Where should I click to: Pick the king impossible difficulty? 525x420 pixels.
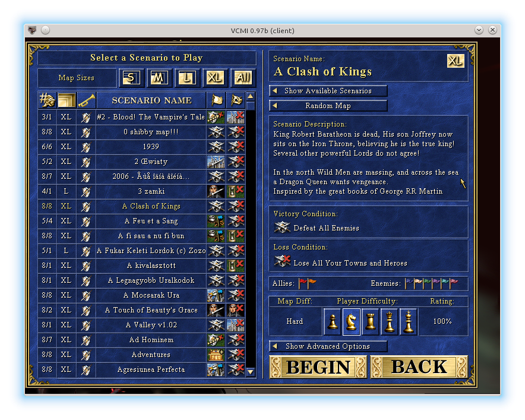pyautogui.click(x=408, y=321)
